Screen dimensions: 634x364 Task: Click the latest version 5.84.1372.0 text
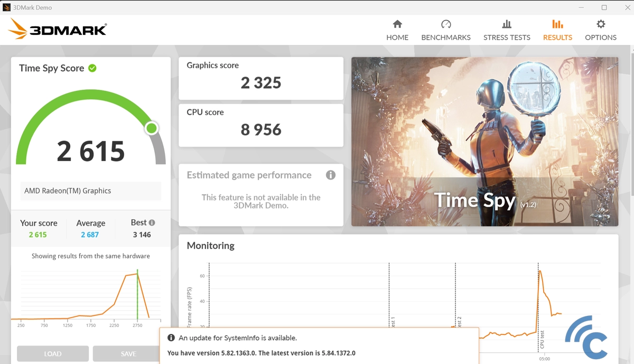click(307, 353)
